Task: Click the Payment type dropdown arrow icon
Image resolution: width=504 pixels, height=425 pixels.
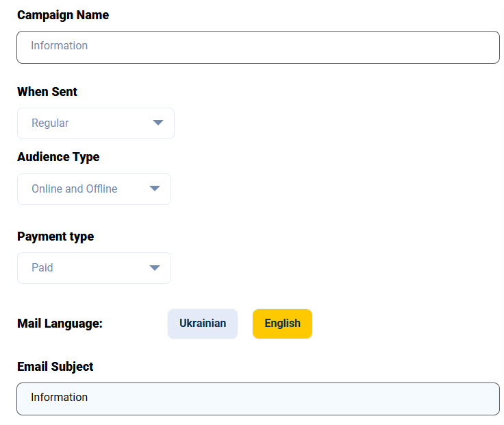Action: 155,268
